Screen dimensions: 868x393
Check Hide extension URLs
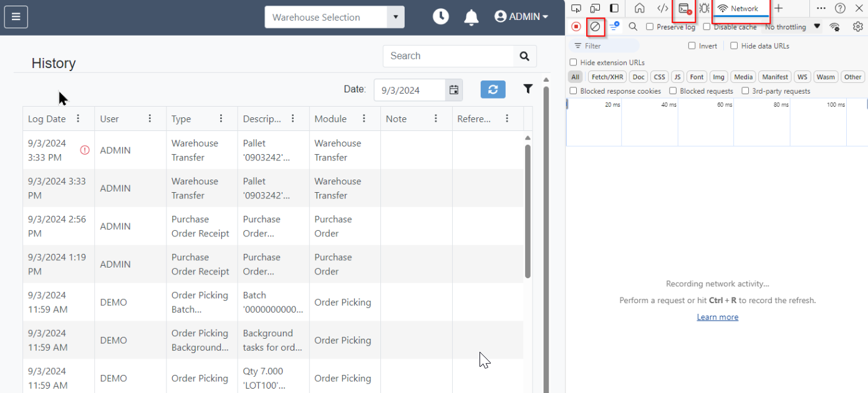point(573,62)
